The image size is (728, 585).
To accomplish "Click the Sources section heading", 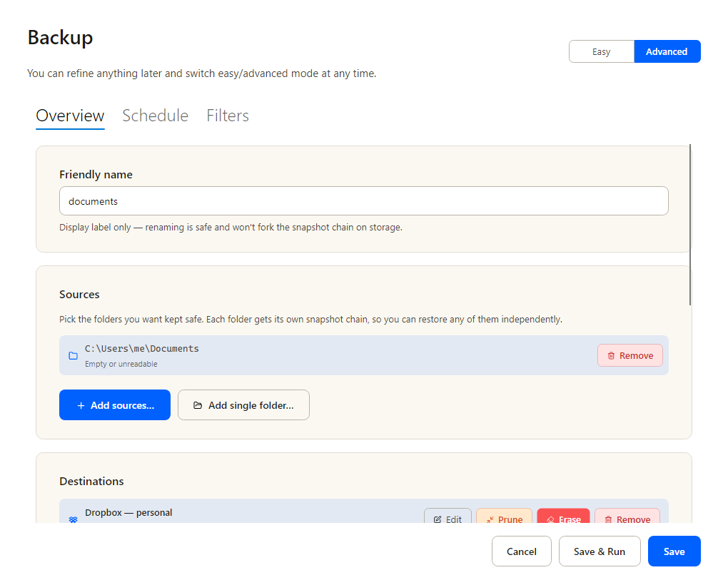I will click(79, 295).
